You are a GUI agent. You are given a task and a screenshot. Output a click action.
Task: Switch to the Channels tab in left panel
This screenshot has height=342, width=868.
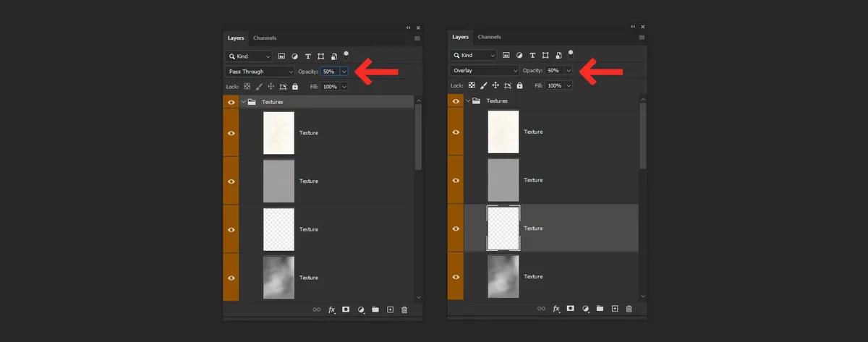coord(265,38)
